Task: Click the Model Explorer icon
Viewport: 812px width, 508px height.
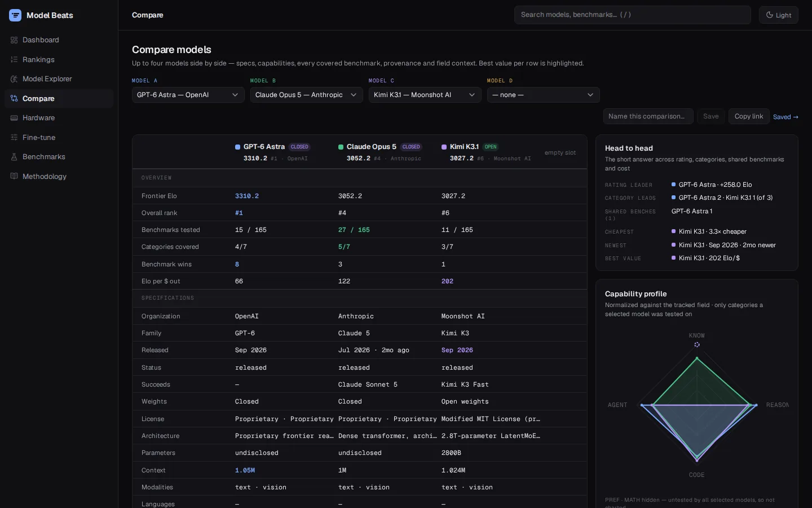Action: 14,79
